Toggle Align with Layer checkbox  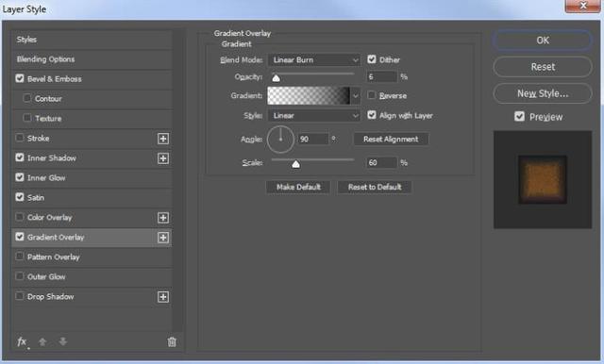371,115
